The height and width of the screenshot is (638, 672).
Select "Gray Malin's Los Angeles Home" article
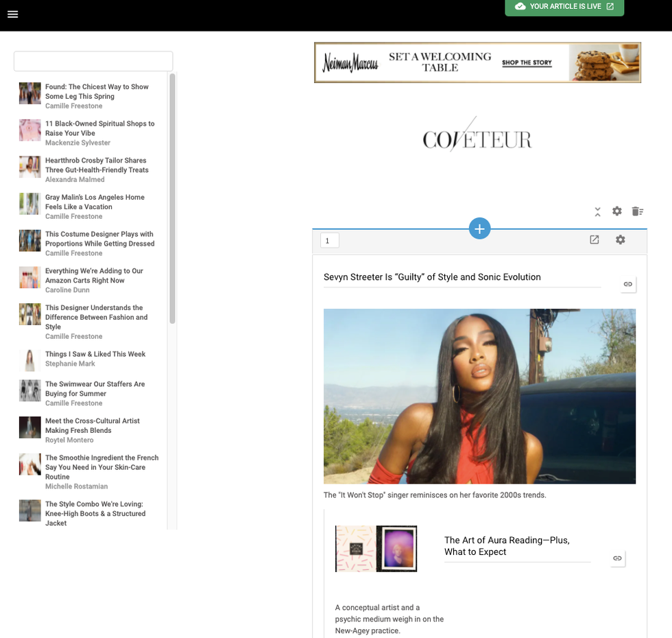[x=95, y=202]
